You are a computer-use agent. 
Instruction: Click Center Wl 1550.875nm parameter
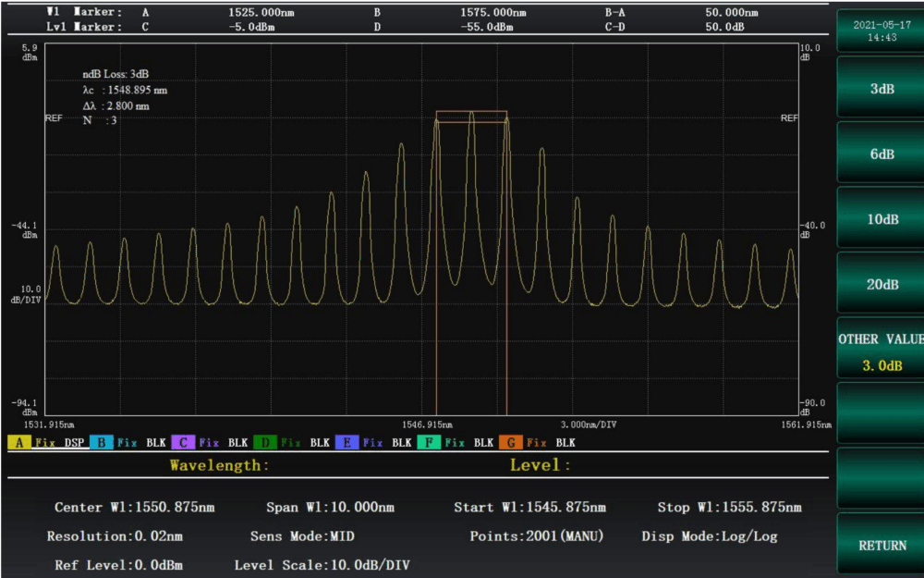pos(135,508)
